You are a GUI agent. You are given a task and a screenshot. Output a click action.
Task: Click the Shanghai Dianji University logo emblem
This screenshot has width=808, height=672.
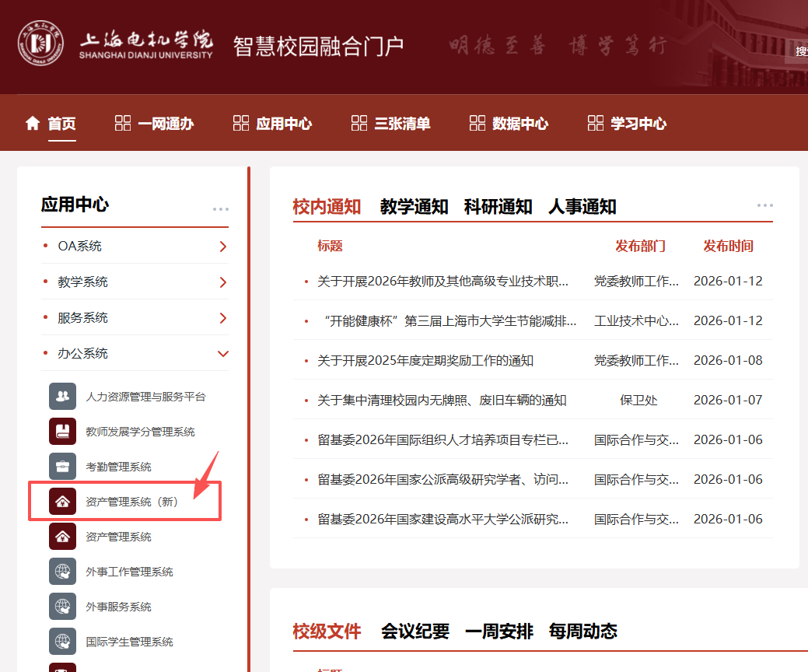41,44
